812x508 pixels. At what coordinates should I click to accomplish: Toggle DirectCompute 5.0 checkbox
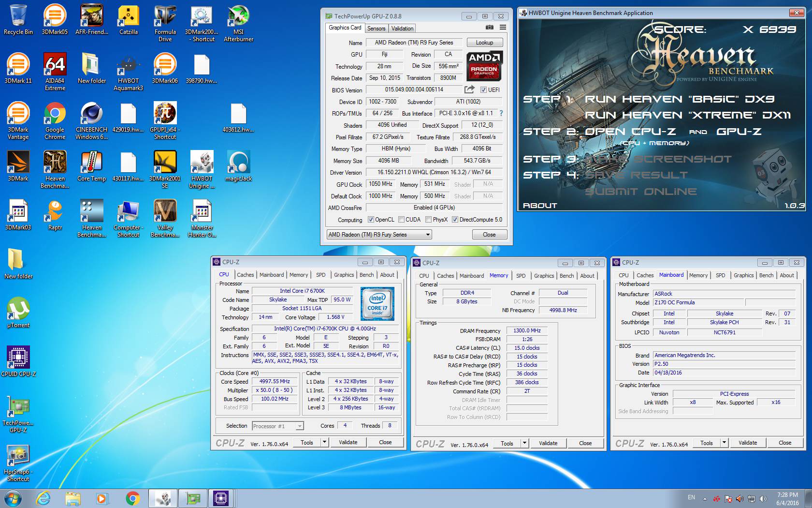coord(455,220)
